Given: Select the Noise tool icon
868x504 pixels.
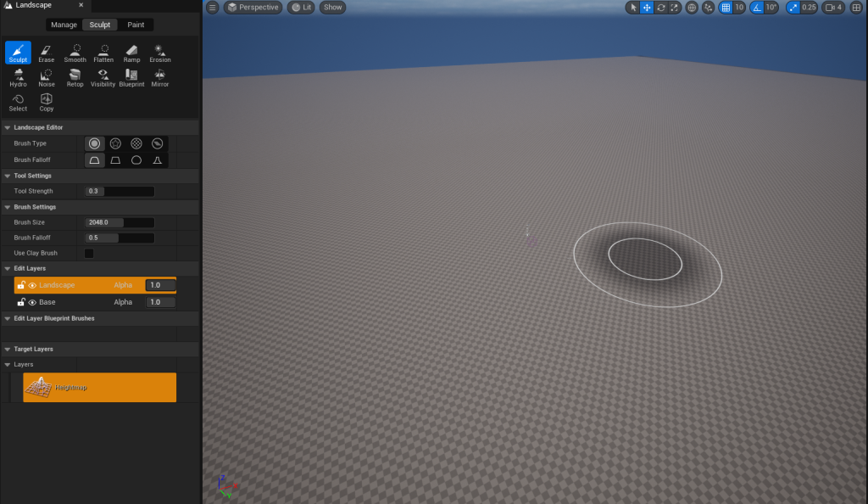Looking at the screenshot, I should [46, 77].
